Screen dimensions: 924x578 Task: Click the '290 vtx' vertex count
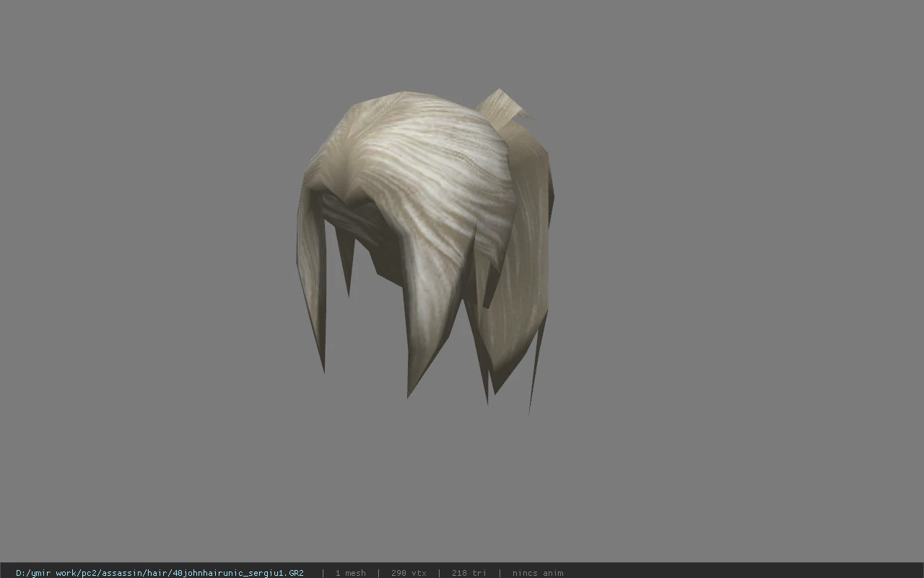(409, 573)
